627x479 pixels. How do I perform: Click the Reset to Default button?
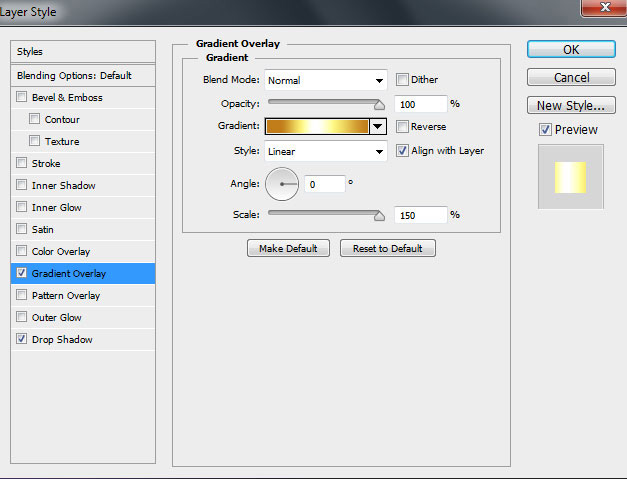click(x=387, y=248)
